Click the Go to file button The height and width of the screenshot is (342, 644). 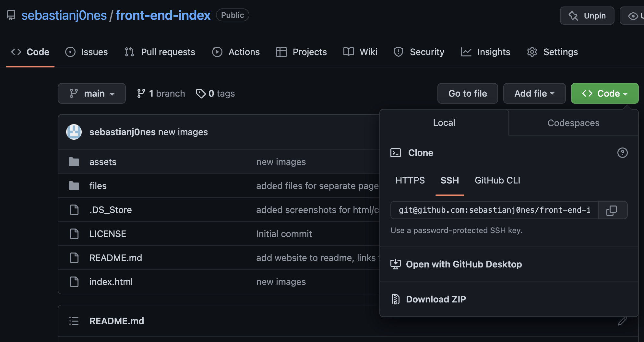468,93
